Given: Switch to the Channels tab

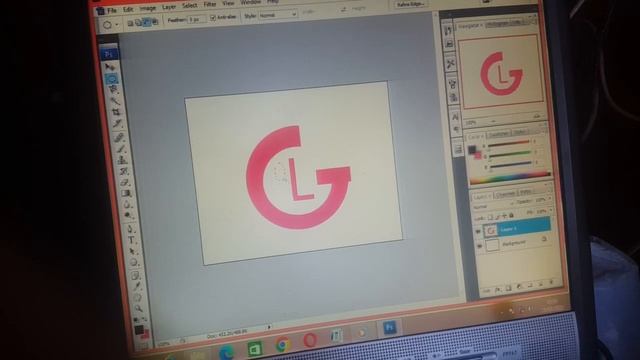Looking at the screenshot, I should (505, 194).
